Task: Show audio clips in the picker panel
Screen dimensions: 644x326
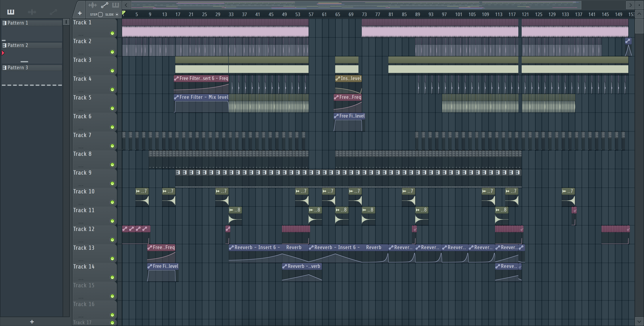Action: click(32, 12)
